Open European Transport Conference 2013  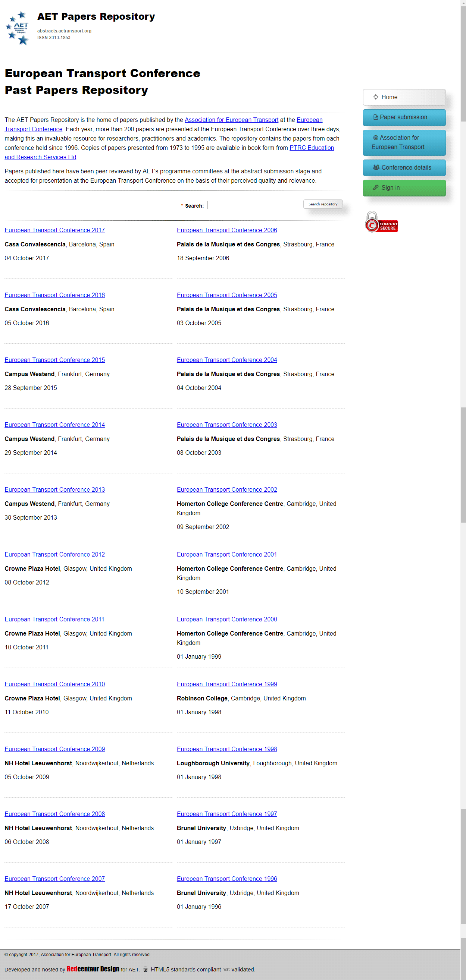[55, 489]
